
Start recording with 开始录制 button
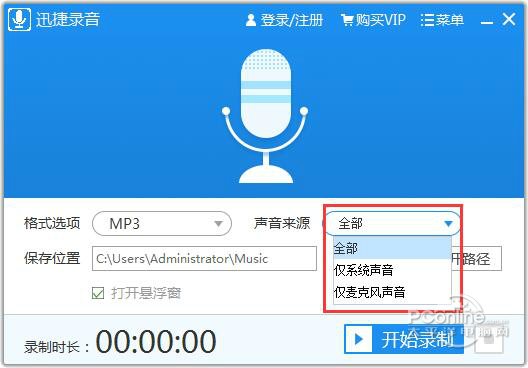404,339
